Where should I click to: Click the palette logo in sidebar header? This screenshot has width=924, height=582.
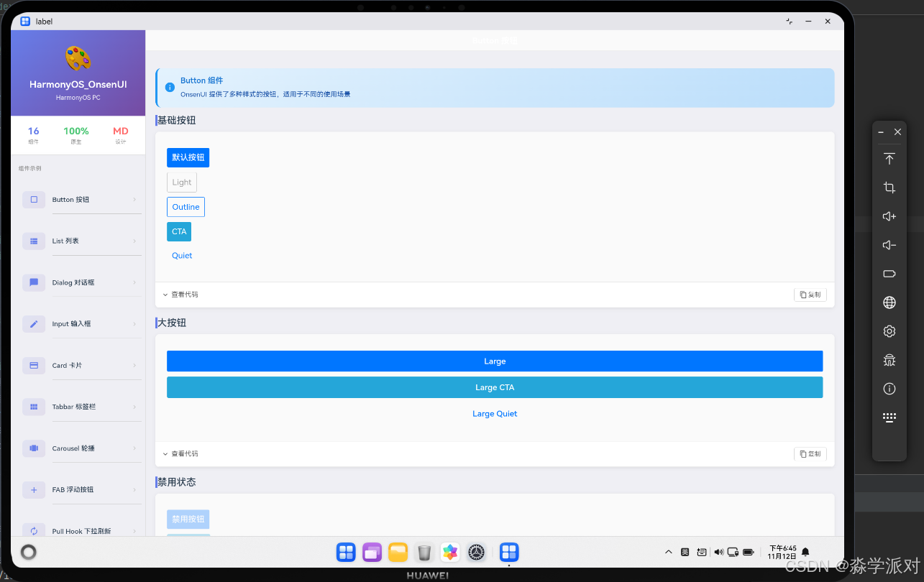(78, 58)
